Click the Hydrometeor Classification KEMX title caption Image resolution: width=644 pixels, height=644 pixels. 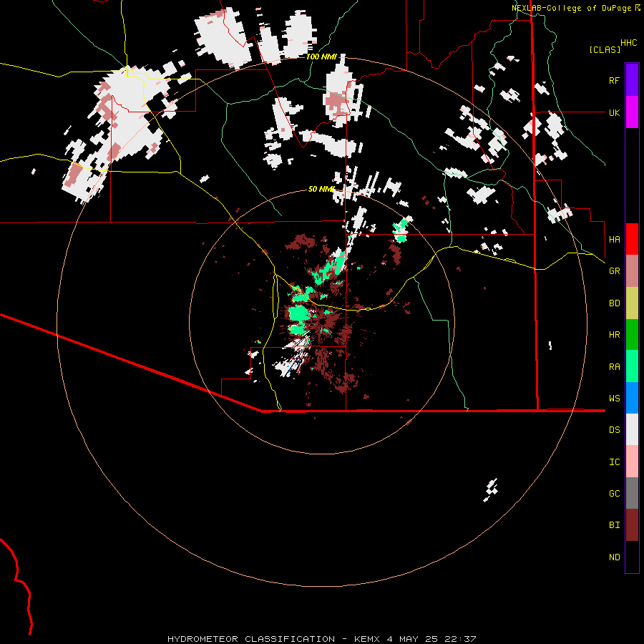pos(321,639)
